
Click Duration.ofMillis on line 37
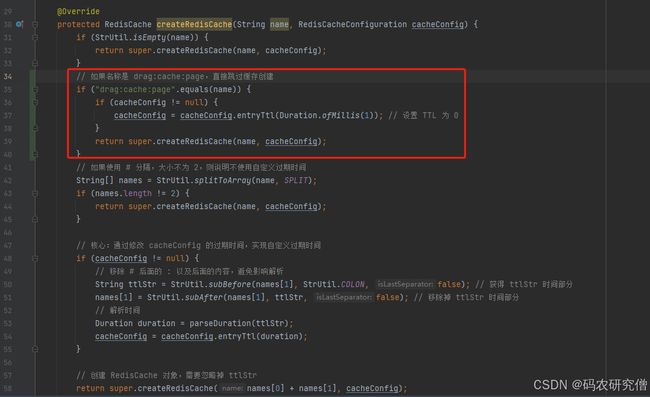coord(319,116)
